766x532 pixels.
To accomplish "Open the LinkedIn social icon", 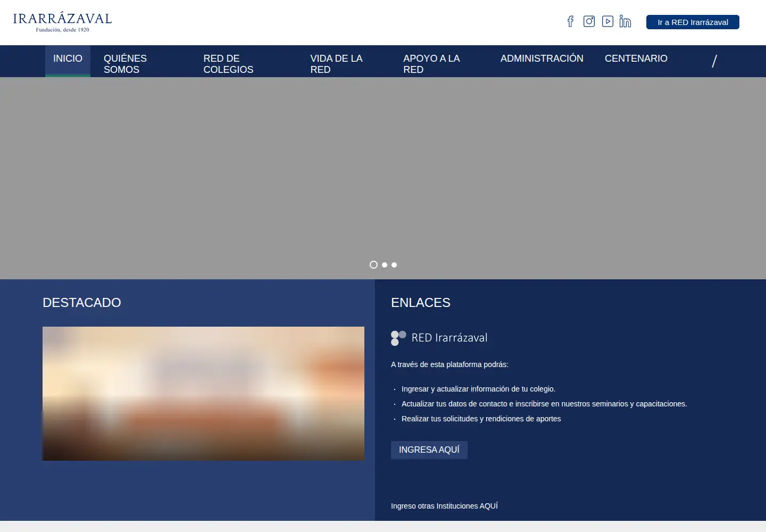I will pyautogui.click(x=625, y=21).
